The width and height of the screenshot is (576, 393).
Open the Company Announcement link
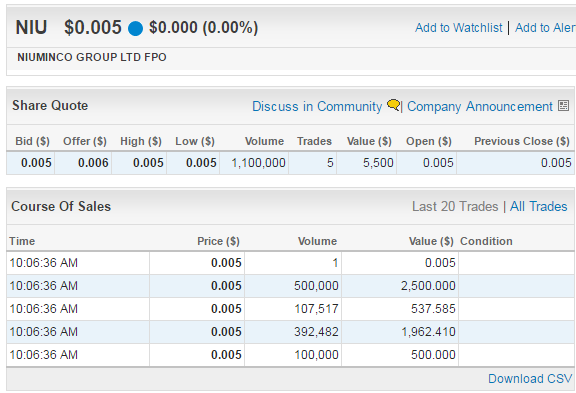click(480, 107)
